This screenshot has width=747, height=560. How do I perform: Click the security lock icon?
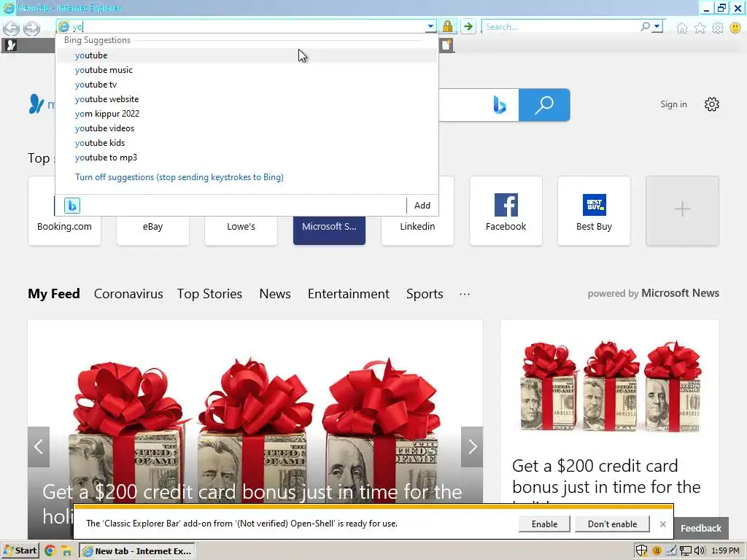[x=447, y=27]
